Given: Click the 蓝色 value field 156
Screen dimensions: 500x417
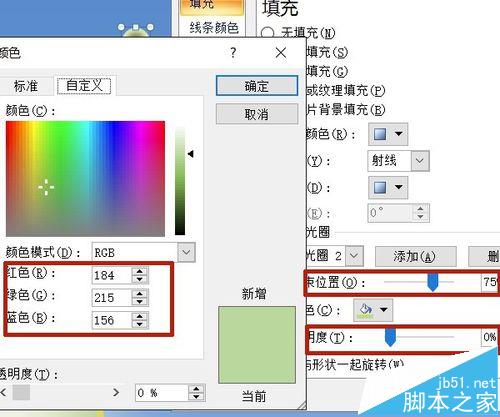Looking at the screenshot, I should click(112, 320).
